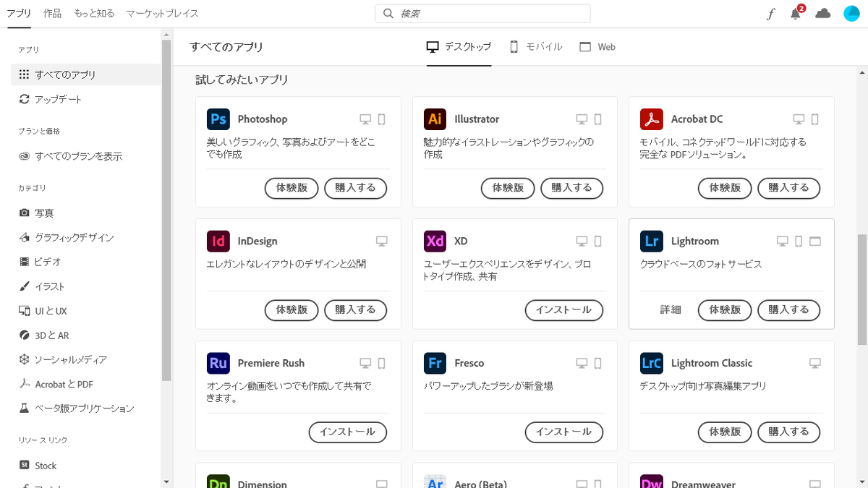
Task: Install the Fresco app
Action: click(564, 432)
